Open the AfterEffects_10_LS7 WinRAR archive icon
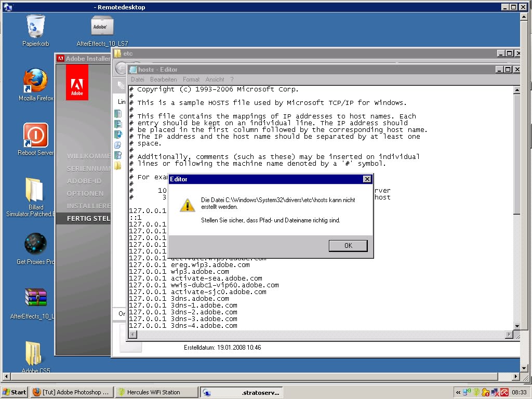 (35, 298)
